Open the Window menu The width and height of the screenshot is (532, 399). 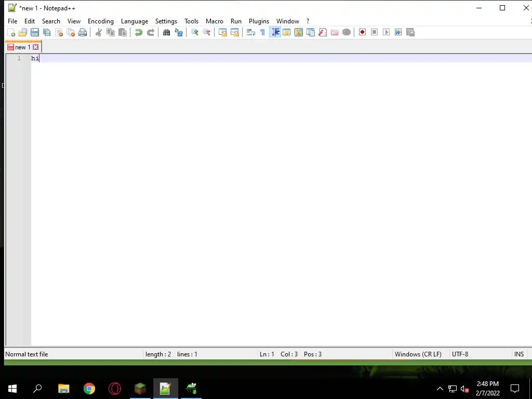288,21
